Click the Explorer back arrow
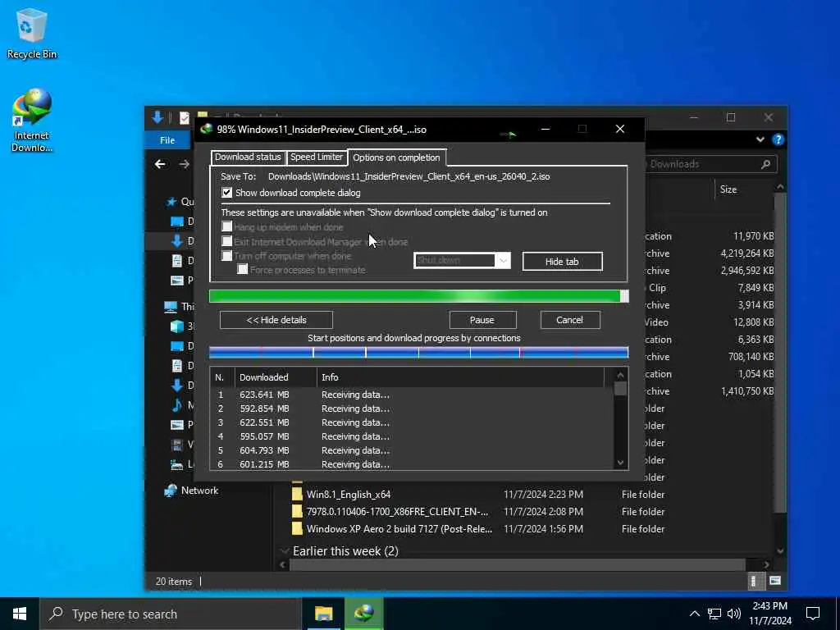 [160, 164]
